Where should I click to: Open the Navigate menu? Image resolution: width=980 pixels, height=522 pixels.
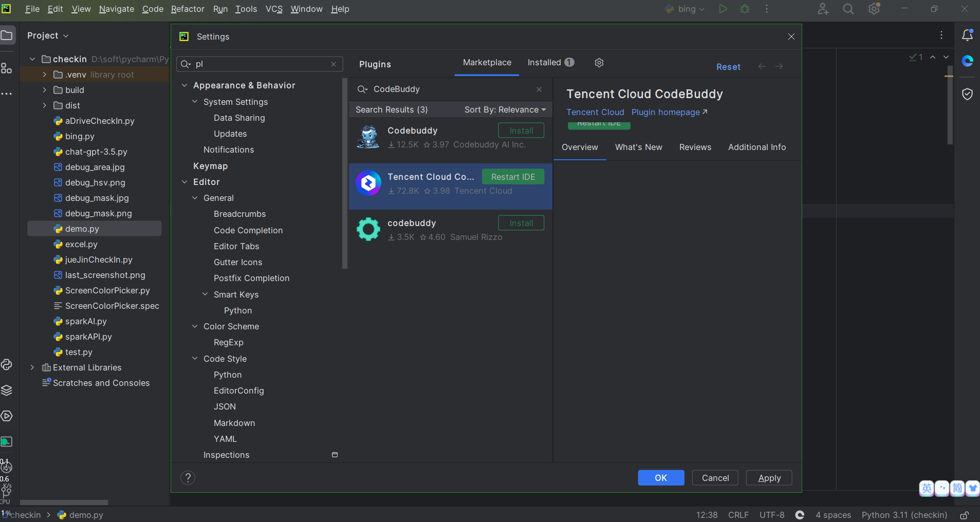(117, 9)
